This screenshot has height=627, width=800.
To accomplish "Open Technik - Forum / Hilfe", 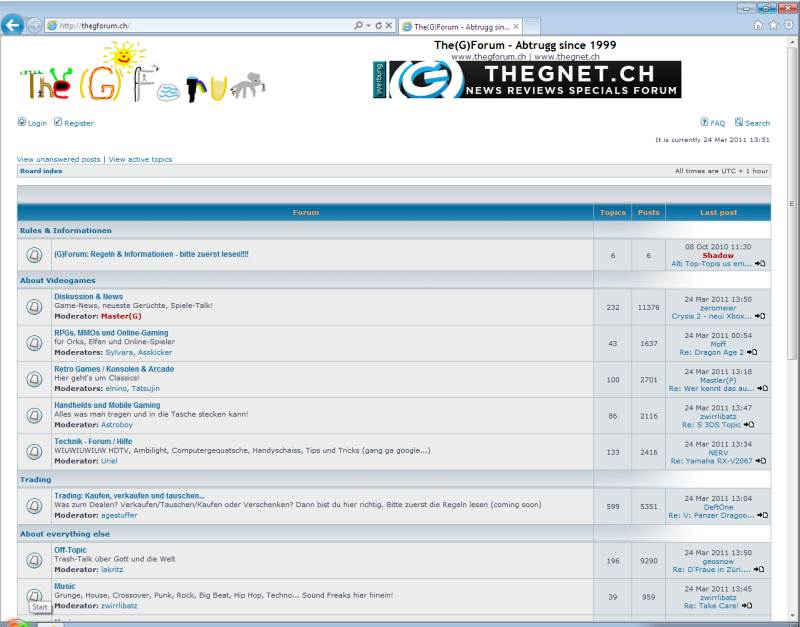I will tap(93, 441).
